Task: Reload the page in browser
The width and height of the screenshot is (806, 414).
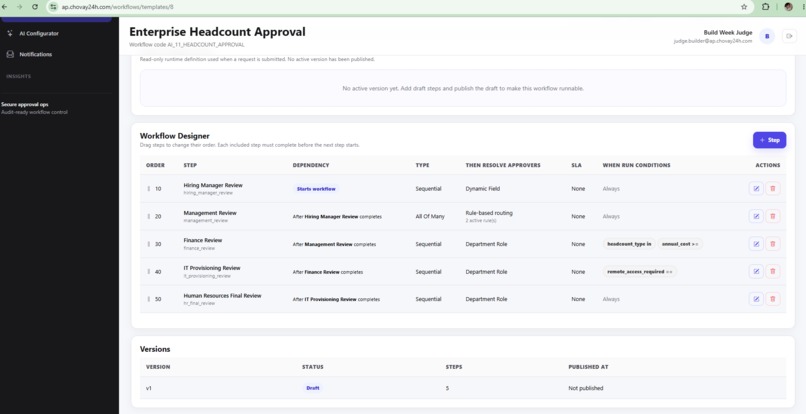Action: point(35,7)
